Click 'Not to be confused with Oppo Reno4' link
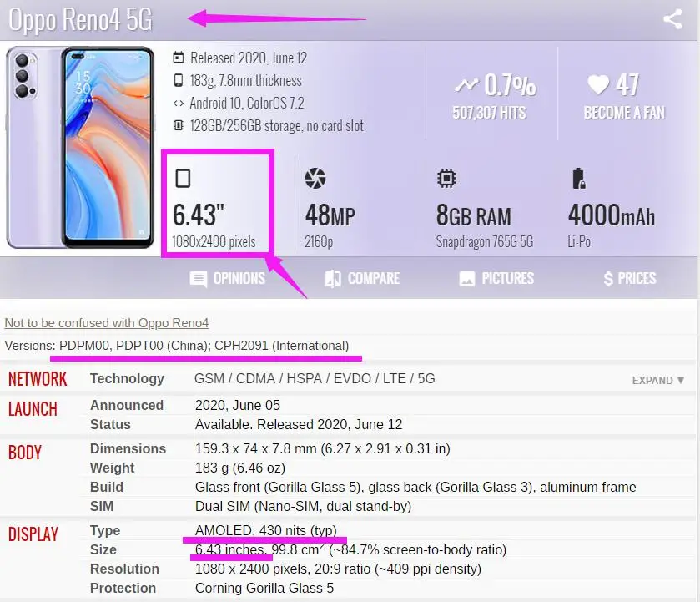 107,322
